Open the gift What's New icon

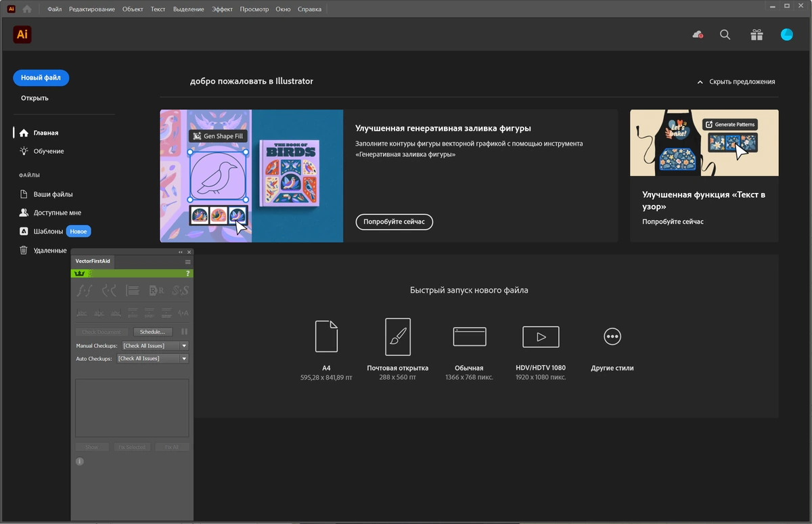pyautogui.click(x=757, y=35)
